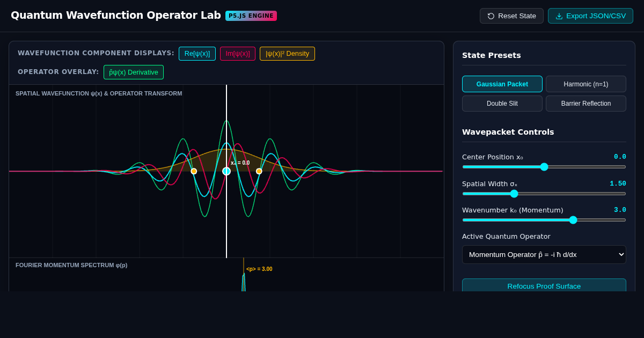644x338 pixels.
Task: Adjust the Center Position x₀ slider
Action: pos(544,167)
